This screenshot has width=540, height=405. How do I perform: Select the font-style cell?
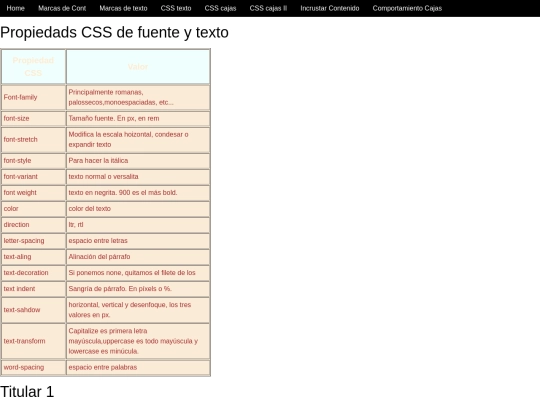(x=33, y=160)
